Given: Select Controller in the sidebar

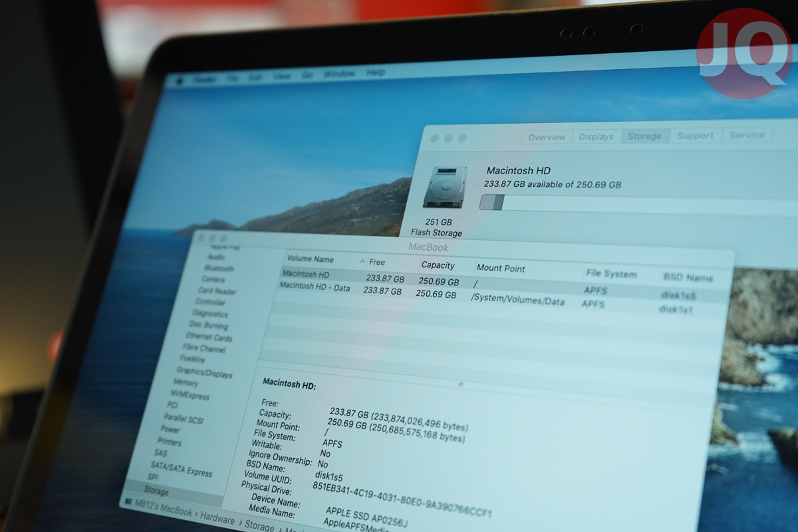Looking at the screenshot, I should (x=211, y=302).
